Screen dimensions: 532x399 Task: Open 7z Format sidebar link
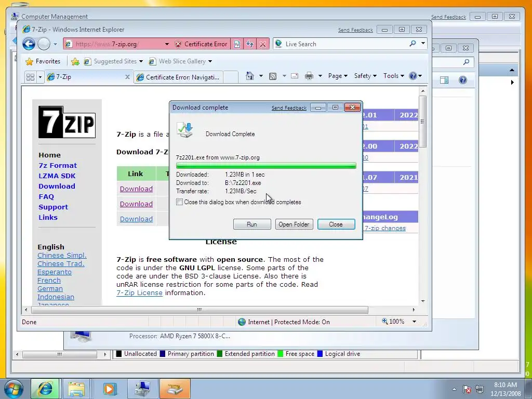(x=58, y=166)
